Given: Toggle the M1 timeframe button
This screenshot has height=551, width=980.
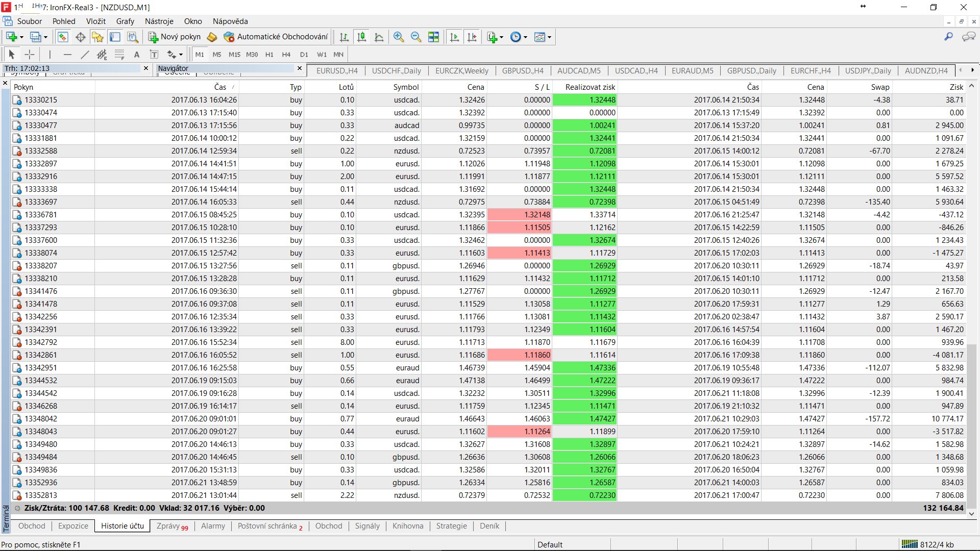Looking at the screenshot, I should coord(199,54).
